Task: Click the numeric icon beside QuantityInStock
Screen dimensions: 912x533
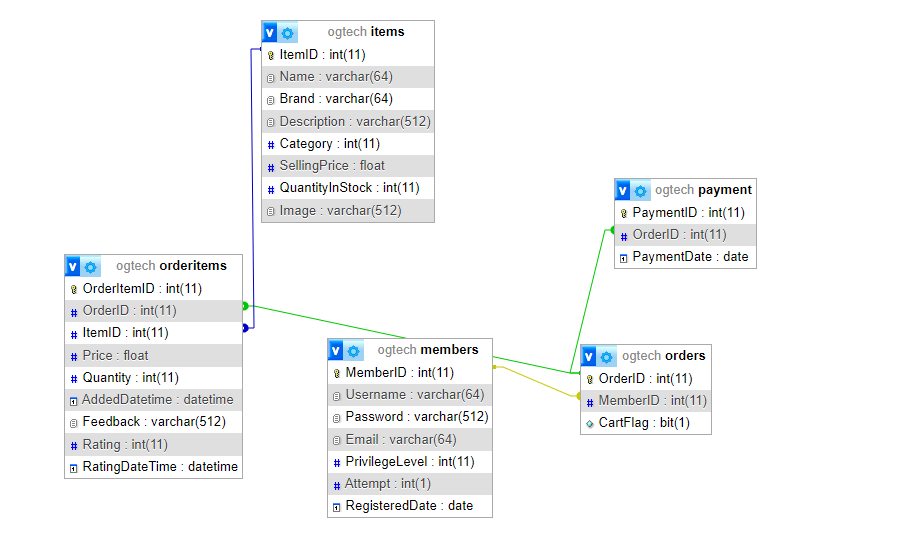Action: point(270,190)
